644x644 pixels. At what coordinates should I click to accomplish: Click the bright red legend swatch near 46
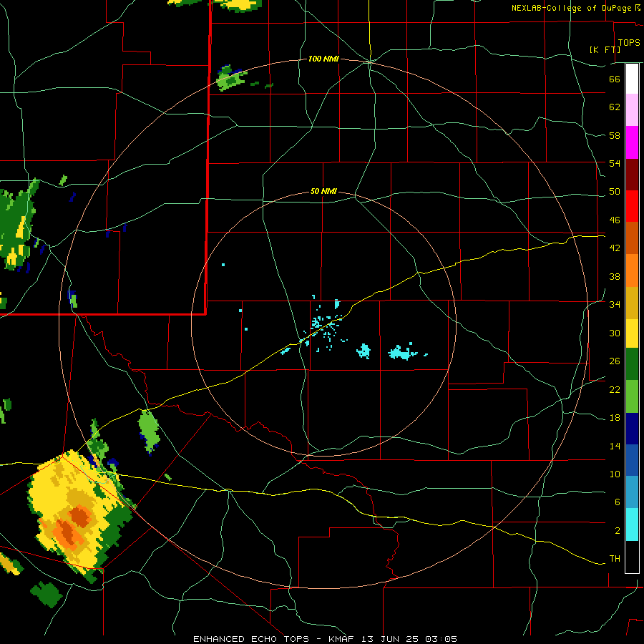(632, 206)
